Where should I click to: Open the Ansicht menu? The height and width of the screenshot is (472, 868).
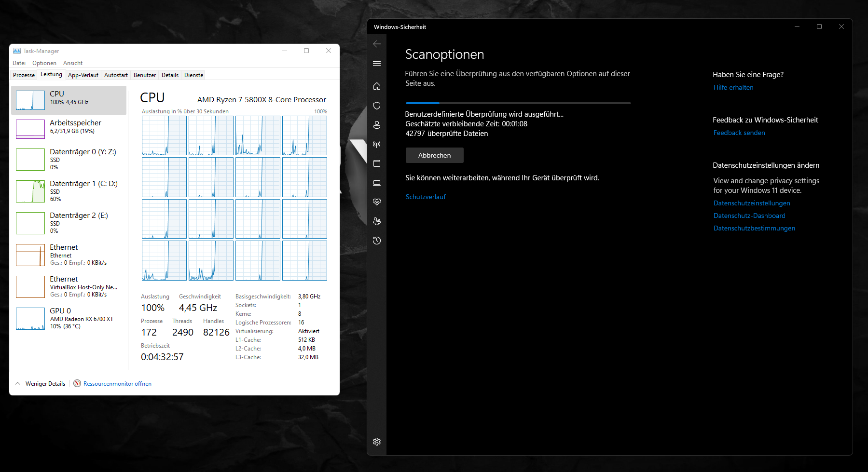pos(73,63)
